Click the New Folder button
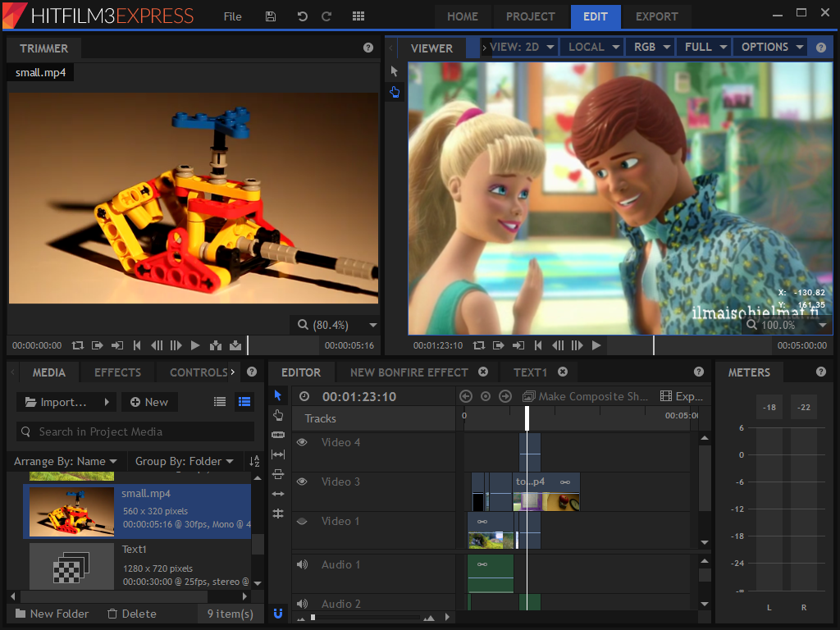The image size is (840, 630). 52,614
